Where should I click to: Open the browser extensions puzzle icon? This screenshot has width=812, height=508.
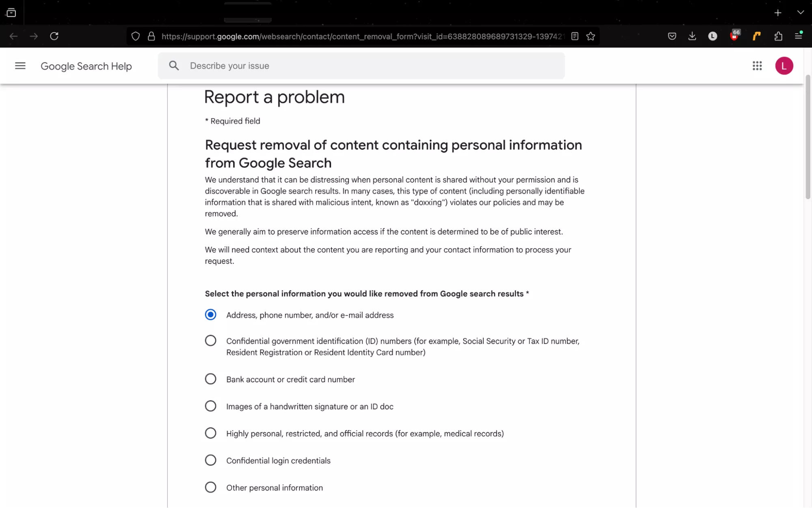778,37
